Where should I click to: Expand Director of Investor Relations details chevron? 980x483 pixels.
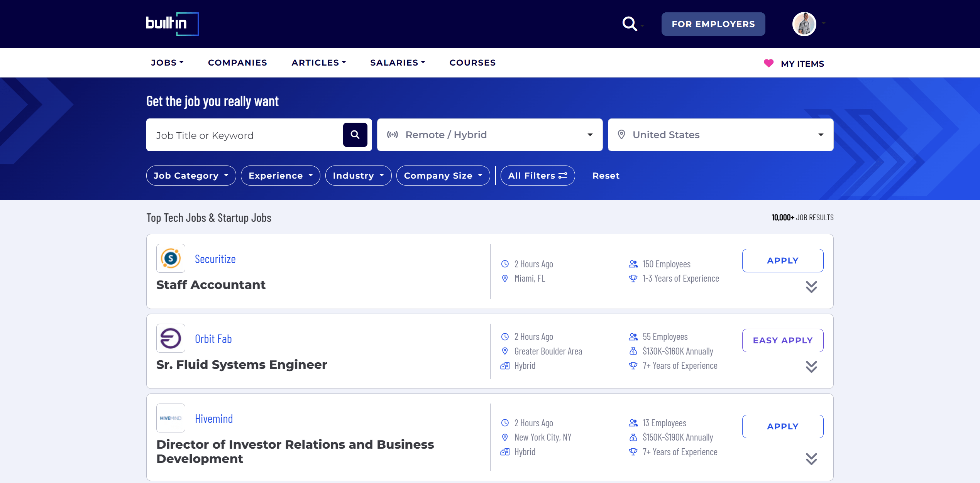tap(811, 459)
